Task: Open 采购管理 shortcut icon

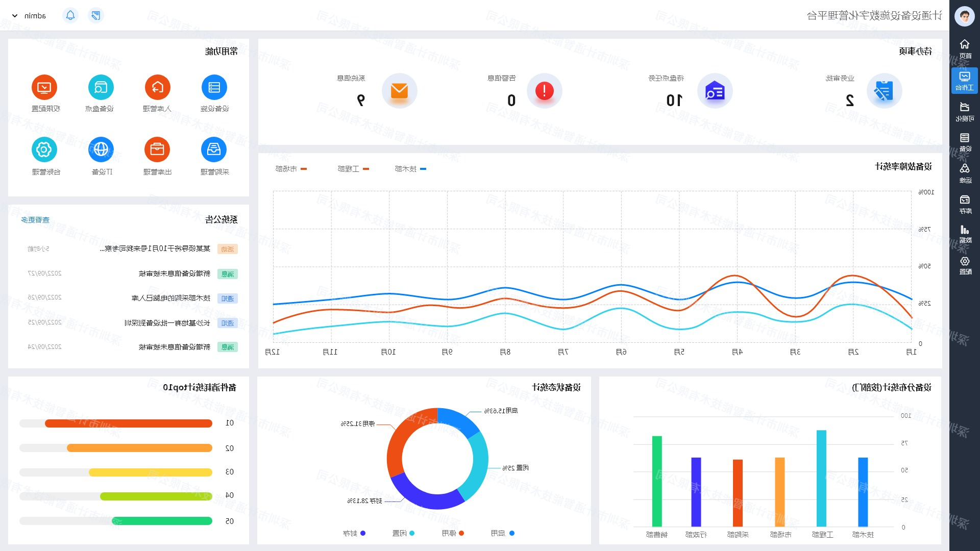Action: point(214,150)
